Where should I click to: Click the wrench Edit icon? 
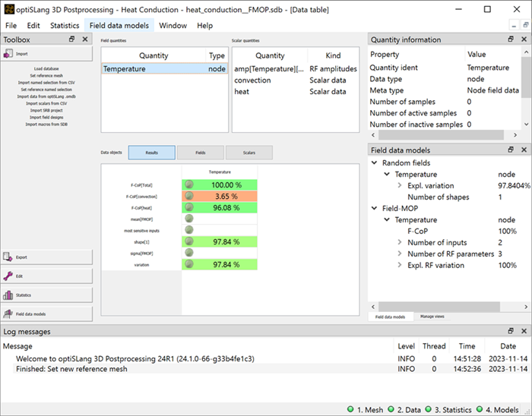click(10, 276)
